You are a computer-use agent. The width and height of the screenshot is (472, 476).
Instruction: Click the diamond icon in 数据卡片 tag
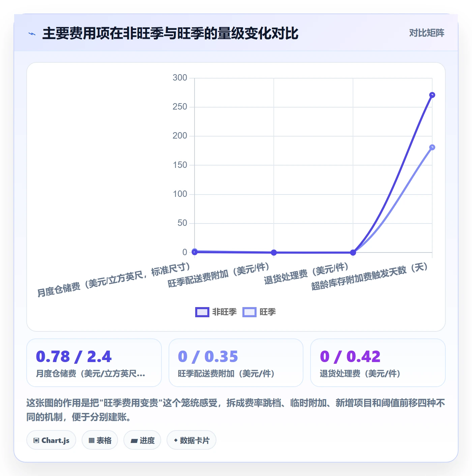176,440
